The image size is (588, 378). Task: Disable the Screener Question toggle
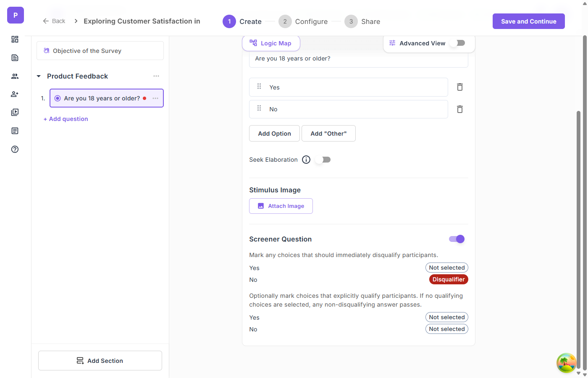[x=457, y=239]
